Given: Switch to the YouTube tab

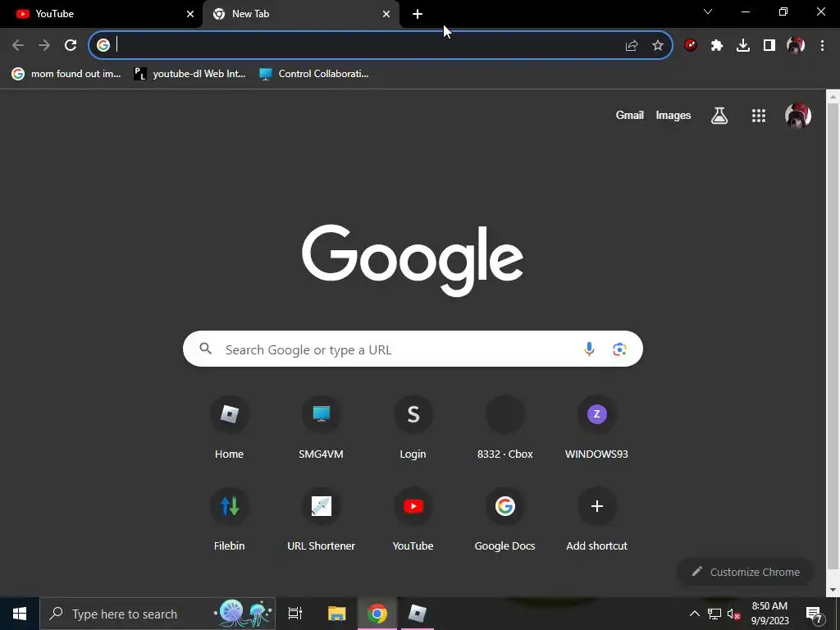Looking at the screenshot, I should pyautogui.click(x=101, y=14).
